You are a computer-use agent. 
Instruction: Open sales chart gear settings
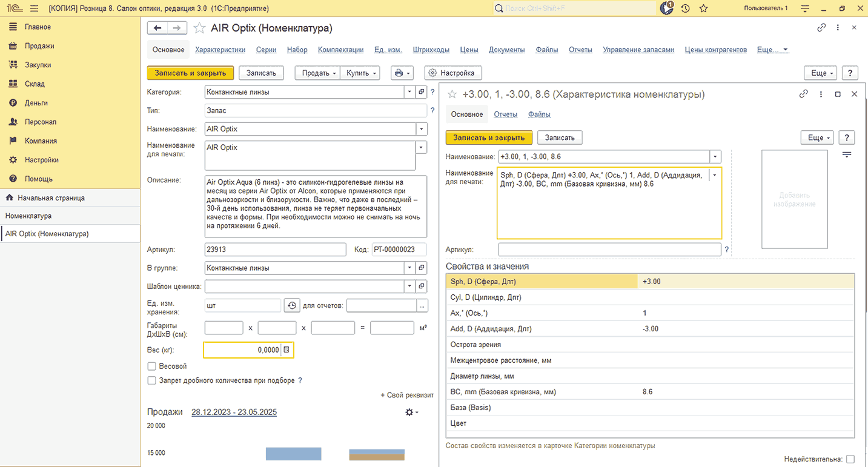[x=412, y=412]
